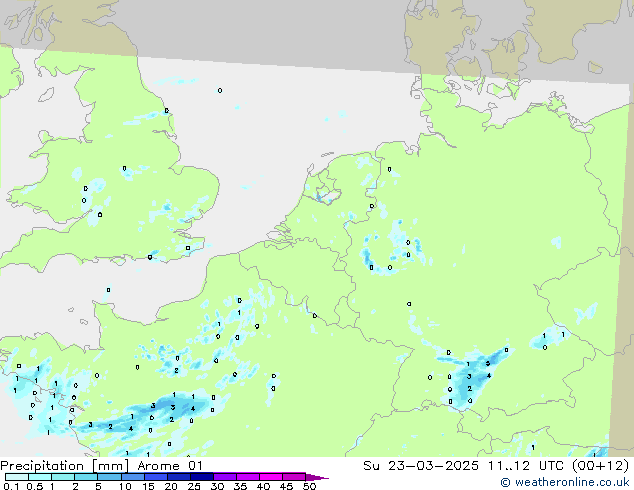Open the weatheronline.co.uk link
The image size is (634, 490).
[565, 482]
